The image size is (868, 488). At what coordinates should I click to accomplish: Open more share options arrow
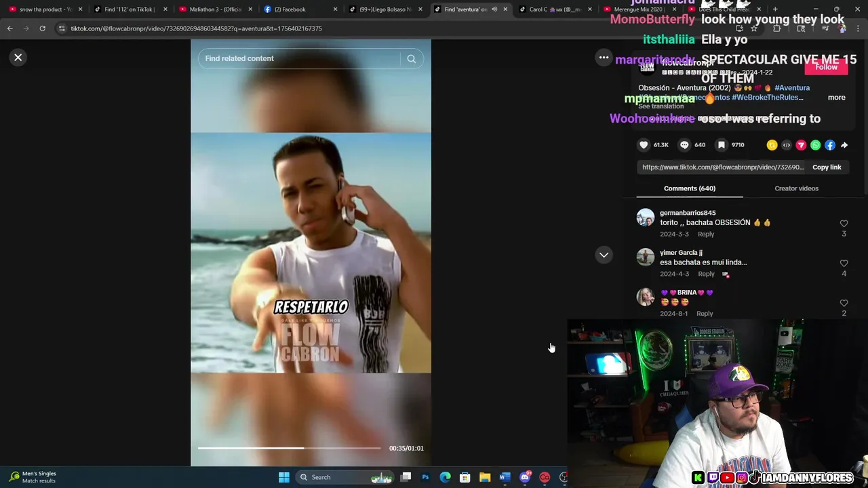(x=844, y=145)
